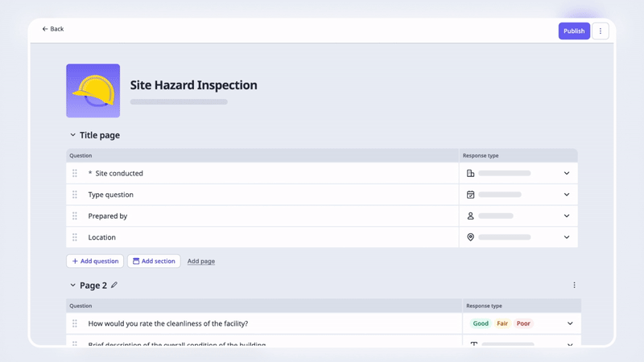This screenshot has height=362, width=644.
Task: Expand response type dropdown for Site conducted
Action: click(x=567, y=173)
